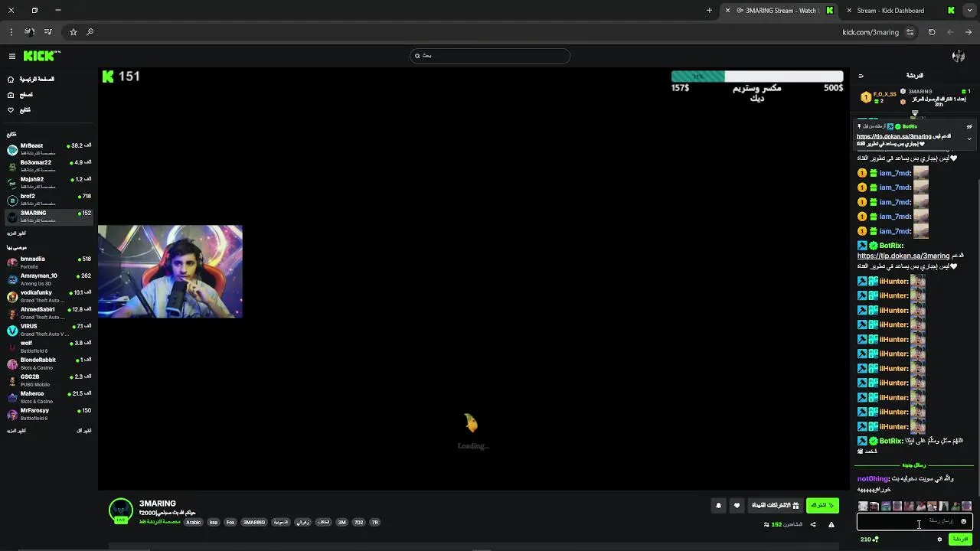Bookmark this page with the star icon
The height and width of the screenshot is (551, 980).
73,32
